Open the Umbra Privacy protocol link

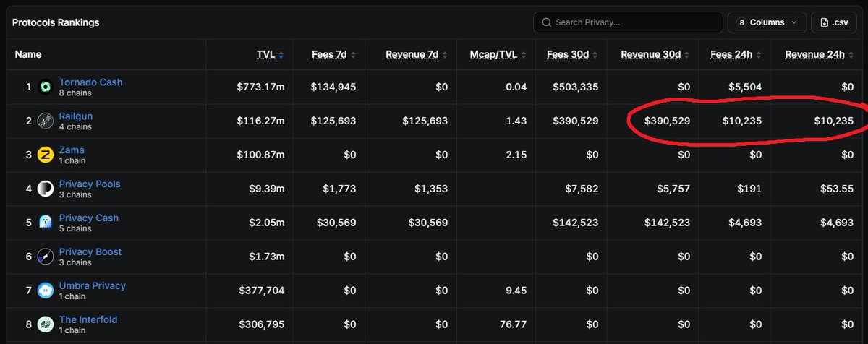(x=93, y=285)
